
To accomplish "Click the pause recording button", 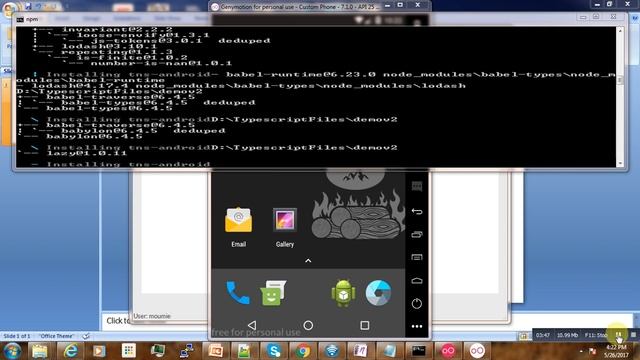I will click(x=619, y=335).
